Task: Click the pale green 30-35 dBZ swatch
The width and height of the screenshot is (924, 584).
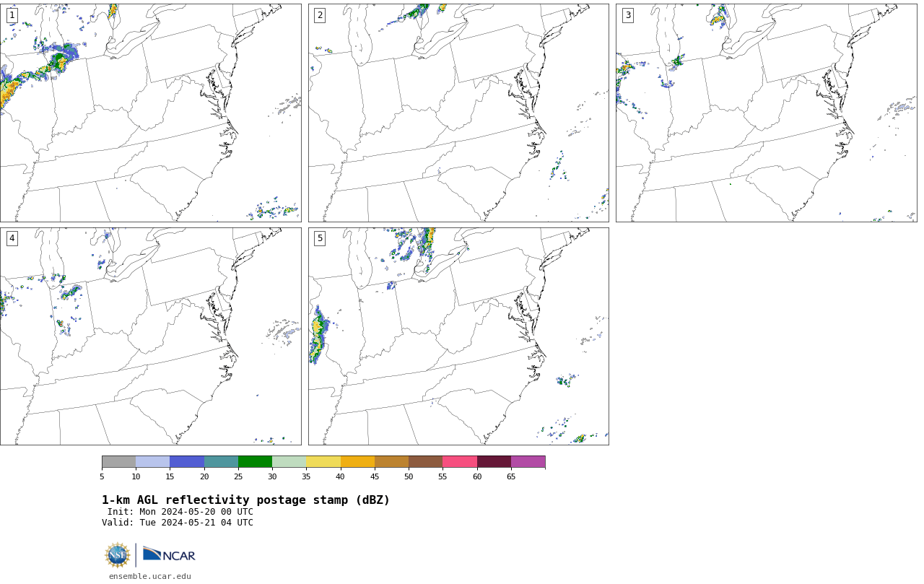Action: tap(289, 462)
